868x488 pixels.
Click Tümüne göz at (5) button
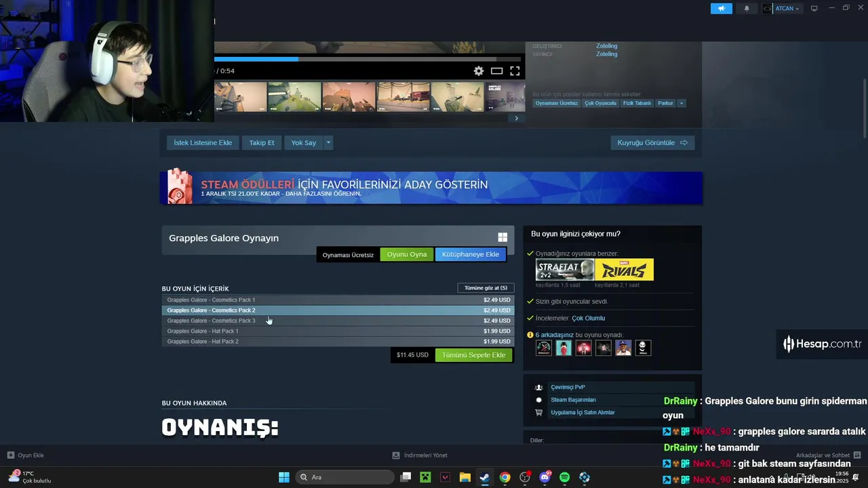tap(486, 288)
